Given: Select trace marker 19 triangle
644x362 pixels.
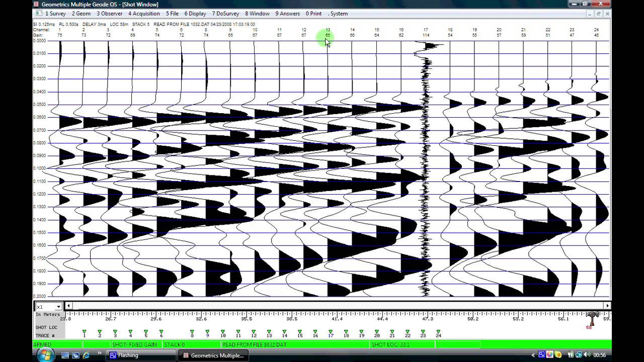Looking at the screenshot, I should click(361, 331).
